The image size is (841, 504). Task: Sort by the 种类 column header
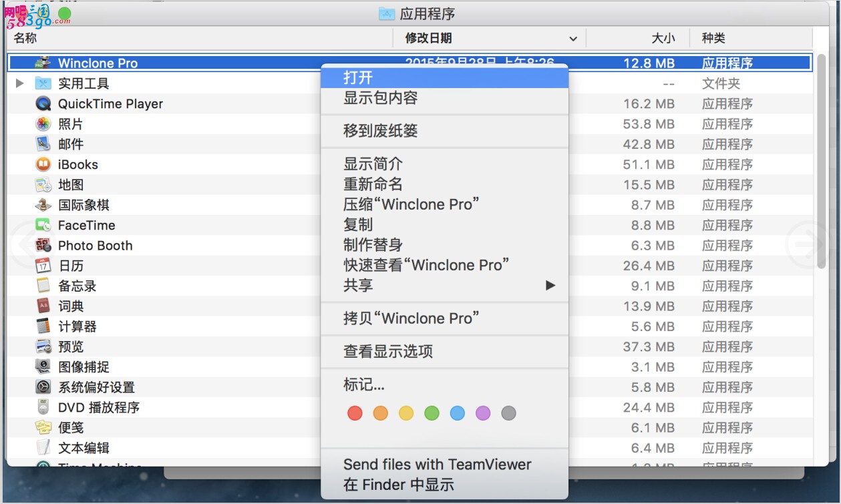pyautogui.click(x=751, y=39)
